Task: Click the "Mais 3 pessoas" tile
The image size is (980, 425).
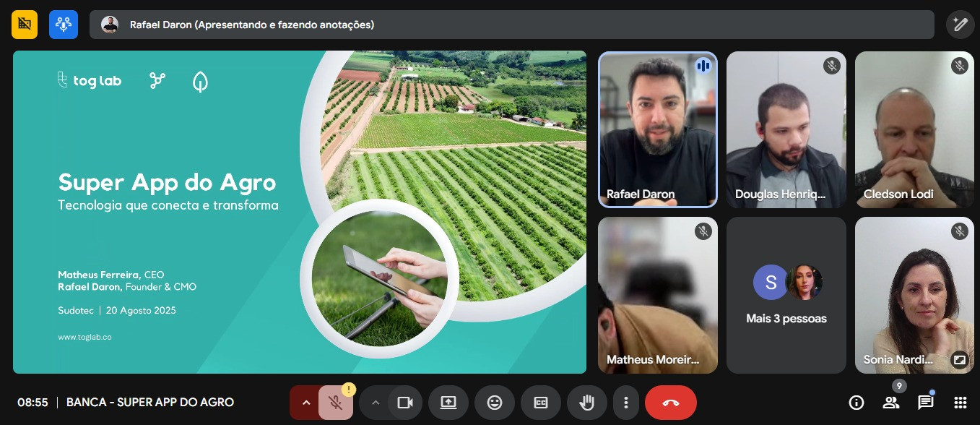Action: (x=786, y=295)
